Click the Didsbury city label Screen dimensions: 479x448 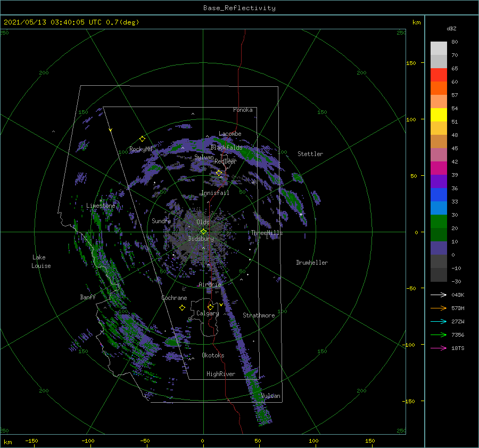click(x=201, y=239)
